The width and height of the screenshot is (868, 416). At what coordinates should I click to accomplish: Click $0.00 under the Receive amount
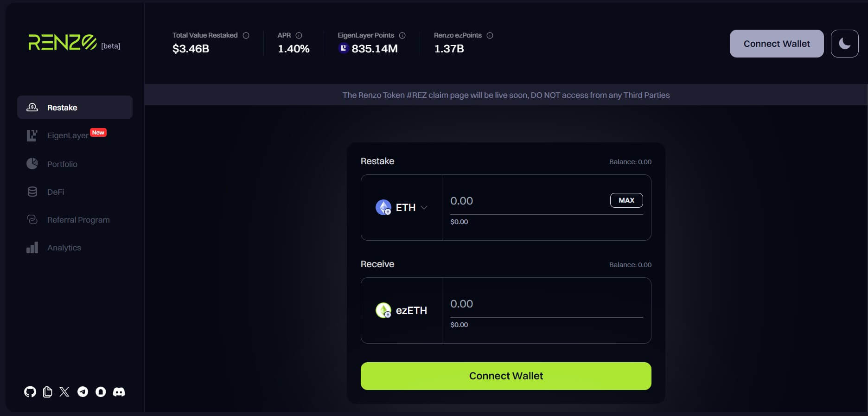click(x=459, y=325)
